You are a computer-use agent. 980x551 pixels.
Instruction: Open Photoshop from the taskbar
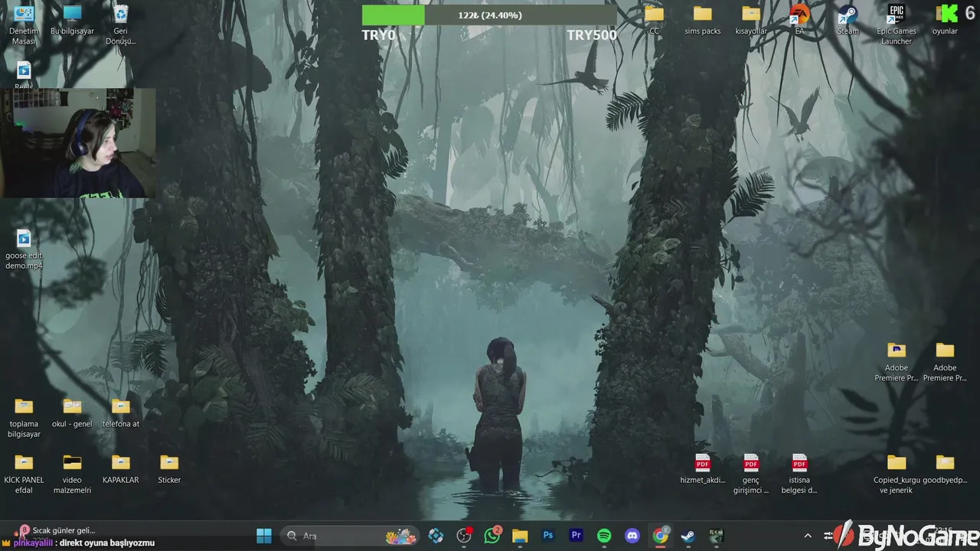548,536
